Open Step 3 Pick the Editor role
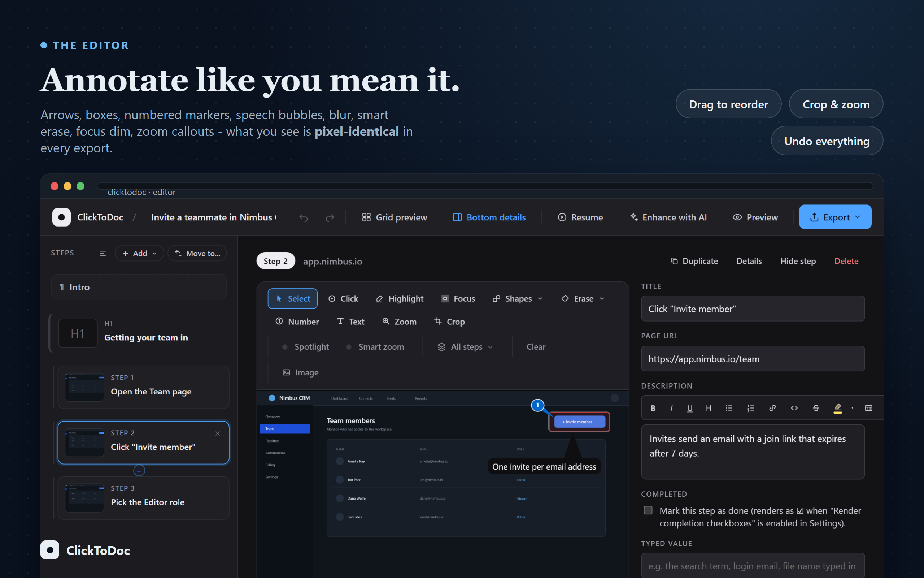 [143, 498]
